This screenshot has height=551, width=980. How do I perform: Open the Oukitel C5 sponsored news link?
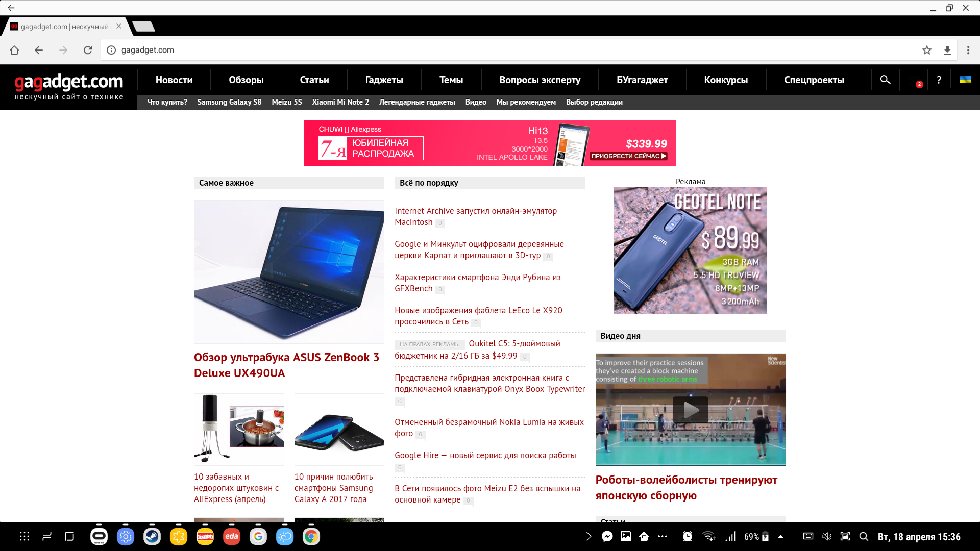[477, 349]
